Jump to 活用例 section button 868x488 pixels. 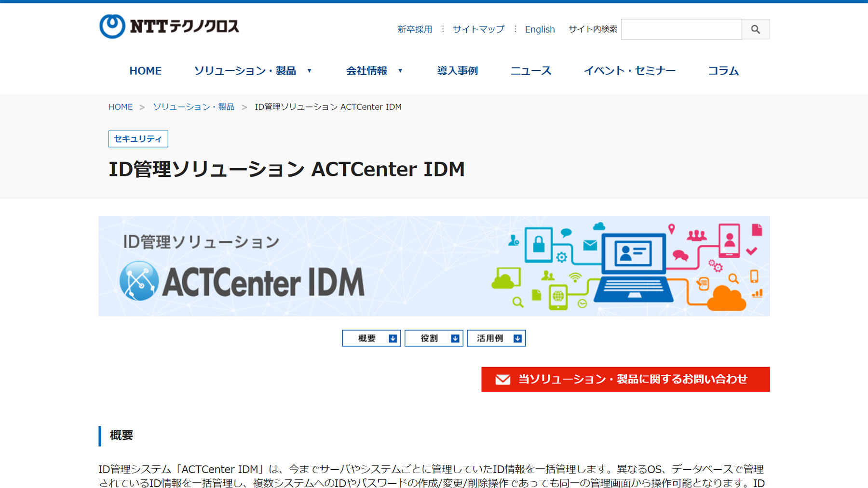pos(496,338)
